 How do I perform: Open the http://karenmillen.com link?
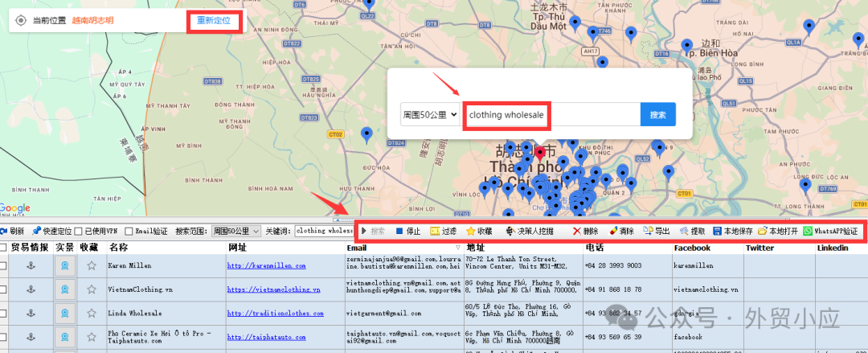pyautogui.click(x=266, y=265)
